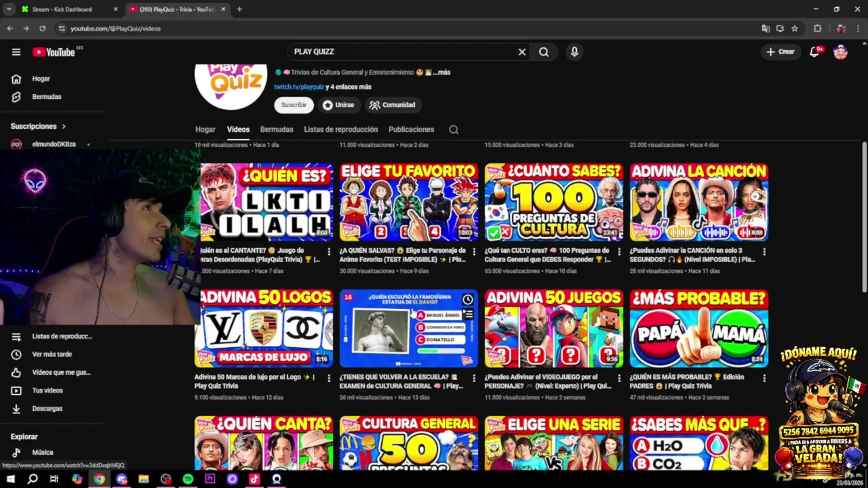Image resolution: width=868 pixels, height=488 pixels.
Task: Open options menu for Qué tan CULTO eres video
Action: 619,251
